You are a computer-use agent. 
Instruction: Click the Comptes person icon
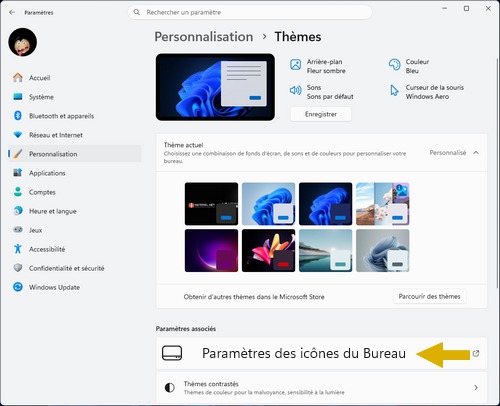pos(18,192)
